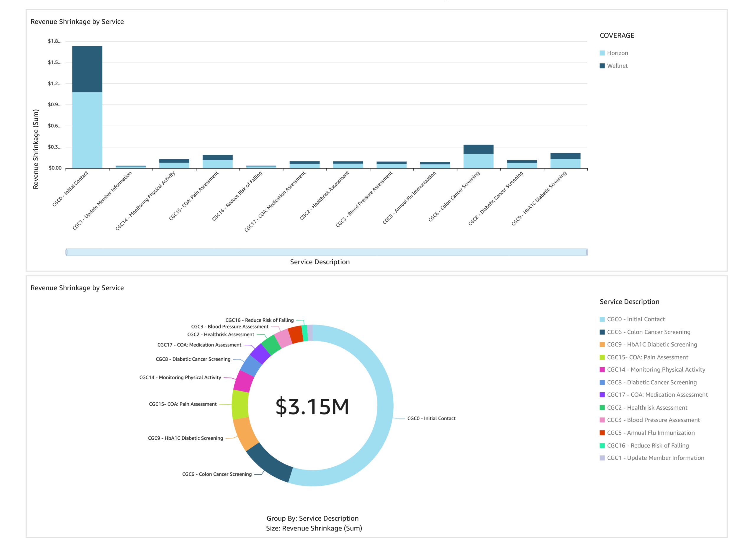Click the CGC9 - HbA1C Diabetic Screening legend swatch
This screenshot has height=549, width=756.
pyautogui.click(x=602, y=345)
